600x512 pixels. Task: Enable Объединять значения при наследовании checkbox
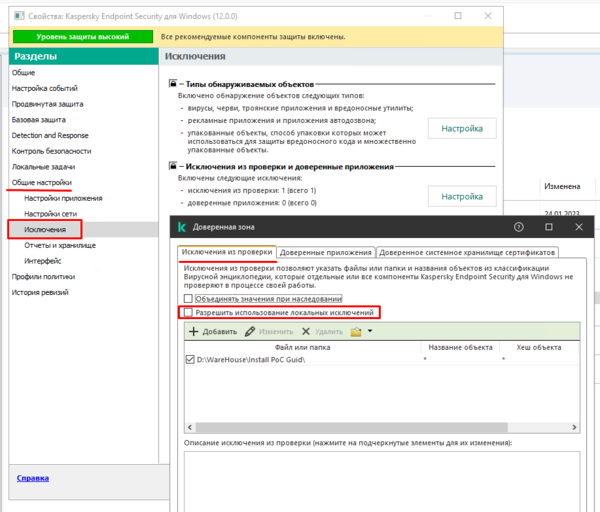click(188, 299)
